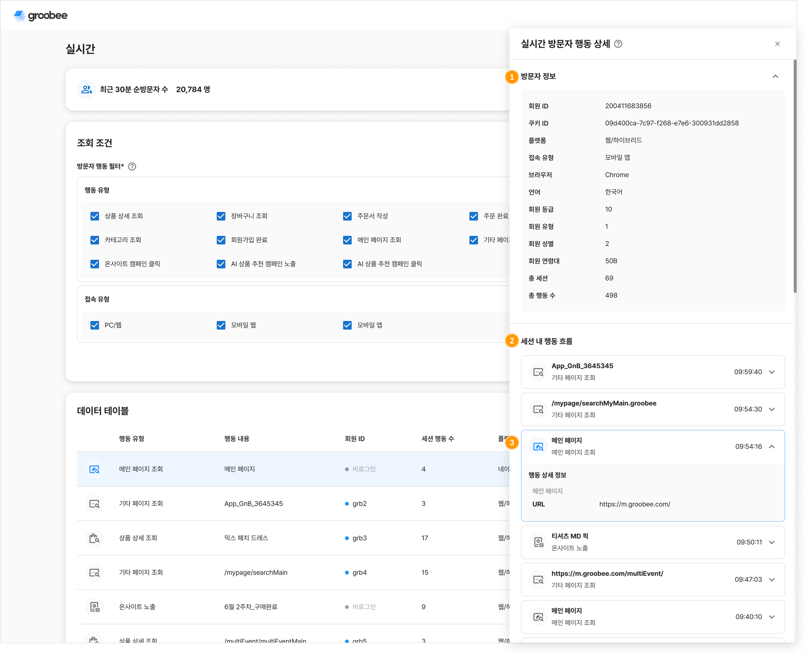812x658 pixels.
Task: Click help icon next to 실시간 방문자 행동 상세
Action: pos(618,44)
